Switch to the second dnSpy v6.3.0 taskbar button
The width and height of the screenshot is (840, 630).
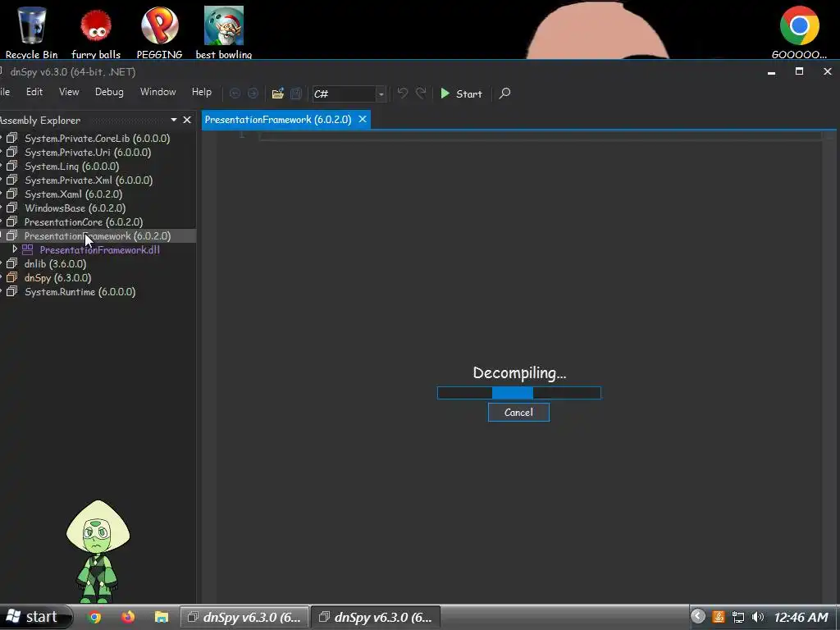click(375, 617)
